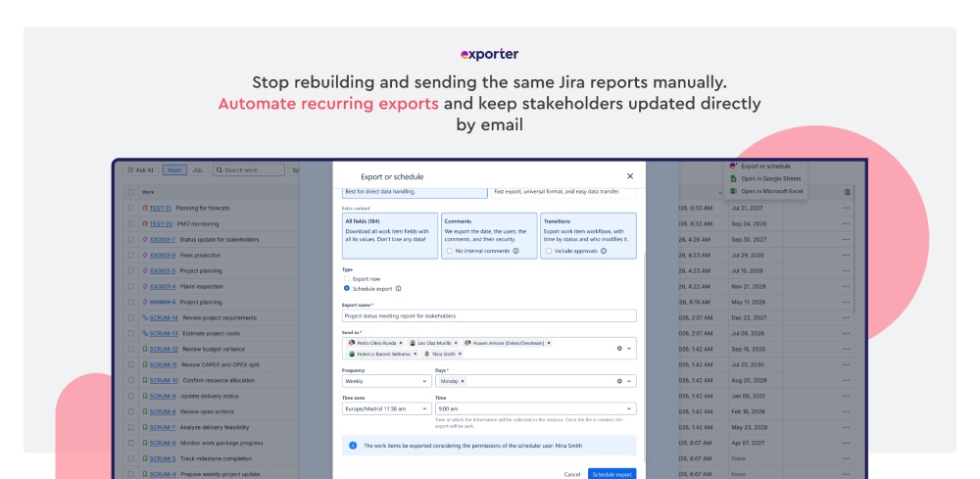Tick the checkbox for SCRUM-9 row

click(130, 396)
